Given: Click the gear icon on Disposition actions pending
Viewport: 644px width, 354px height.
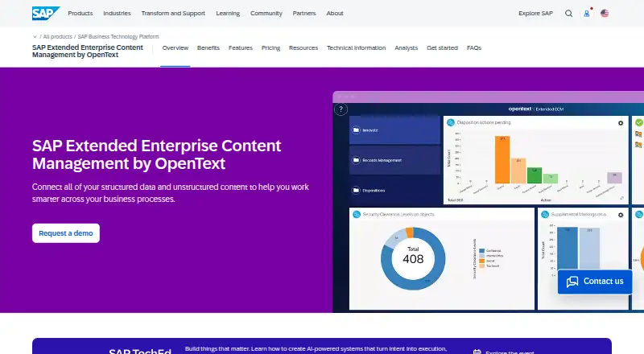Looking at the screenshot, I should coord(621,123).
